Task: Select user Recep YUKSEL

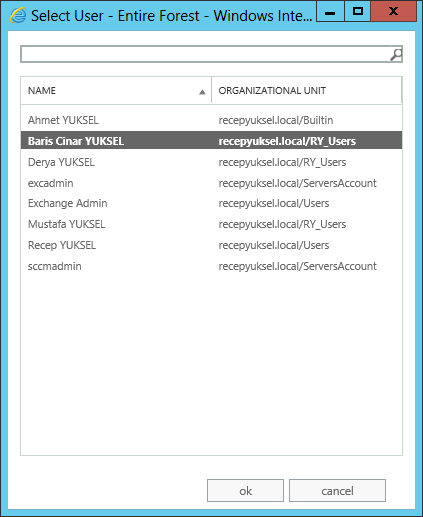Action: pos(211,245)
